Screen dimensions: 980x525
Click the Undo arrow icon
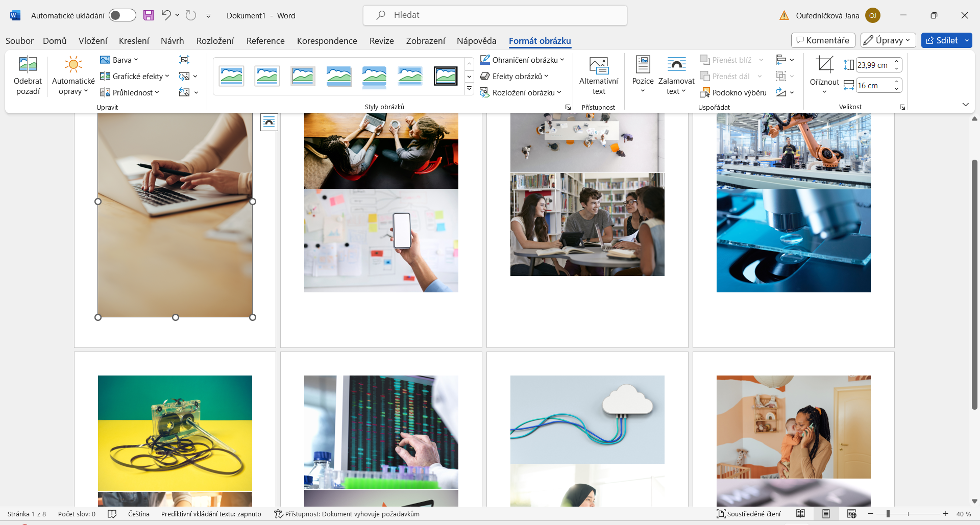pos(166,15)
